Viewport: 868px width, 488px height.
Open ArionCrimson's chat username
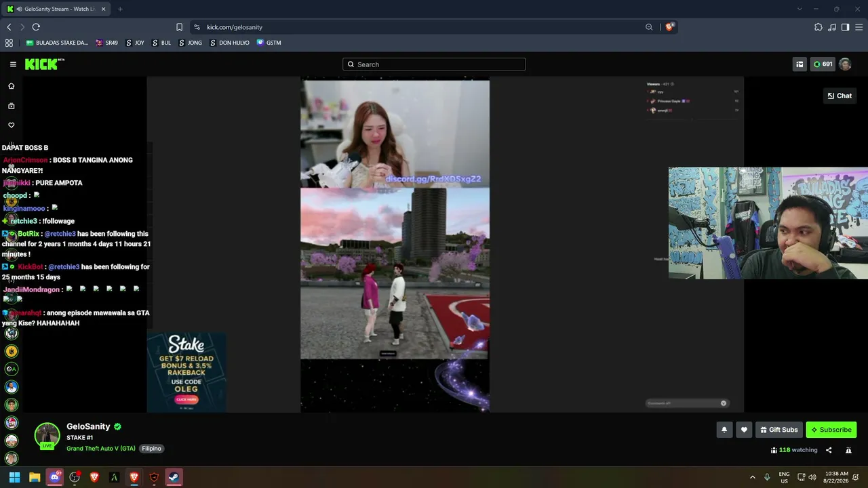[x=25, y=160]
